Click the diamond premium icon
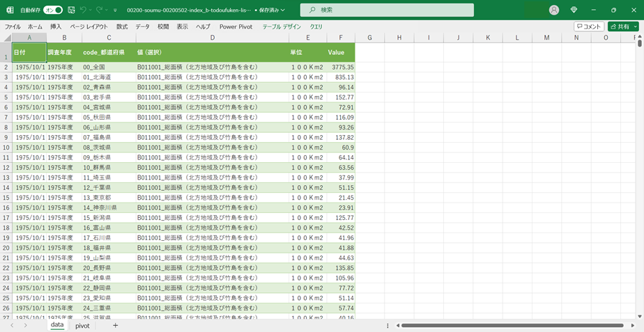 click(574, 10)
